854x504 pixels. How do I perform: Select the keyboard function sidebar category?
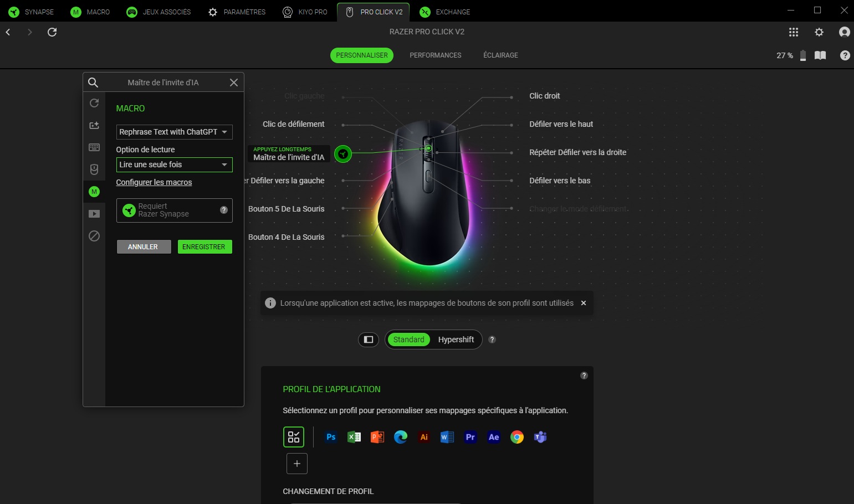pos(94,147)
